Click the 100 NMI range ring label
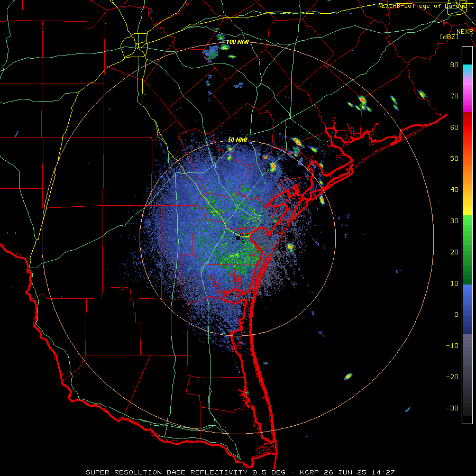The height and width of the screenshot is (476, 476). pyautogui.click(x=237, y=42)
